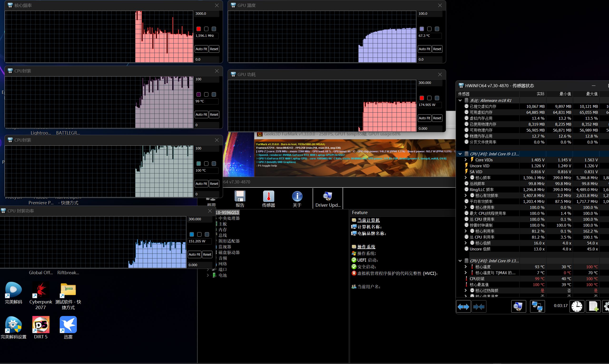Click the reset clock icon in HWiNFO

click(x=577, y=306)
